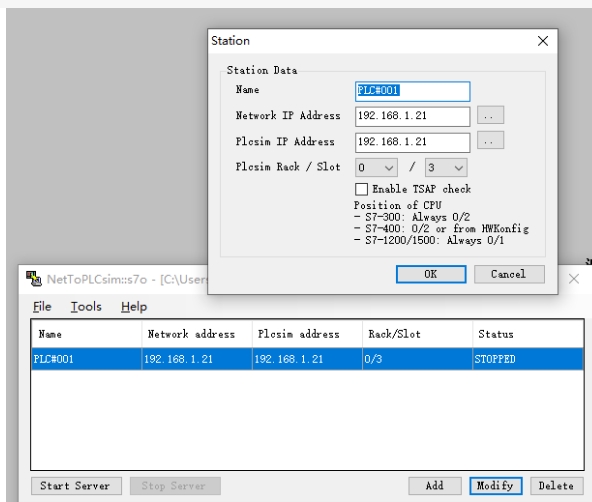Delete the selected station
Screen dimensions: 592x502
556,486
